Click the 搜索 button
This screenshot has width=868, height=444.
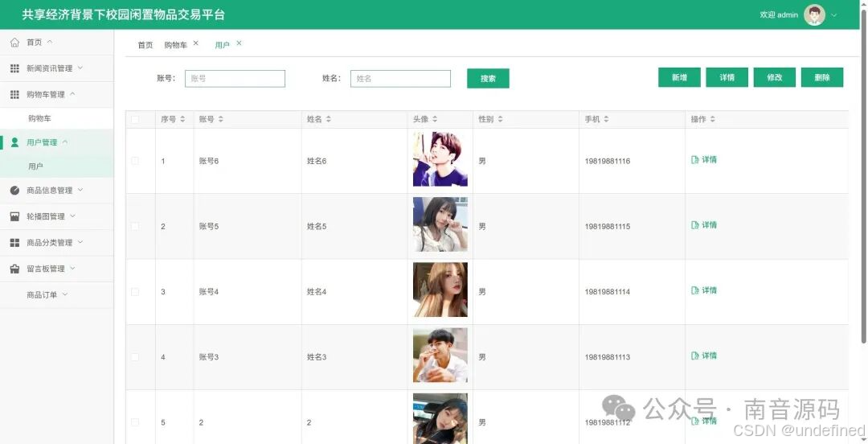(x=489, y=79)
